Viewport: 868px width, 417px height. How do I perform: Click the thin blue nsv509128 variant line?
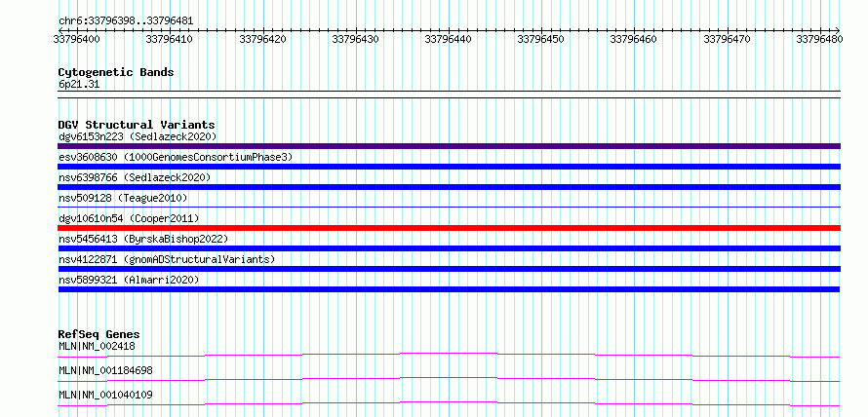[449, 207]
